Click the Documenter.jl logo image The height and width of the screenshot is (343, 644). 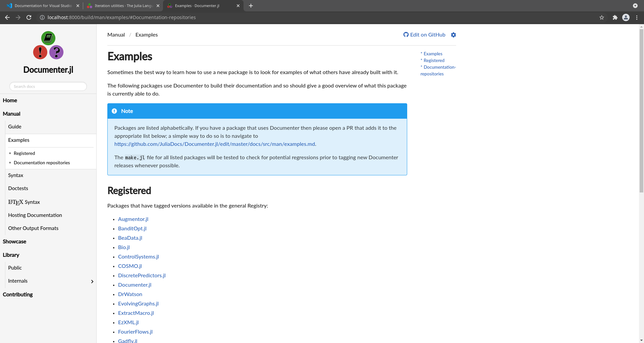(48, 45)
